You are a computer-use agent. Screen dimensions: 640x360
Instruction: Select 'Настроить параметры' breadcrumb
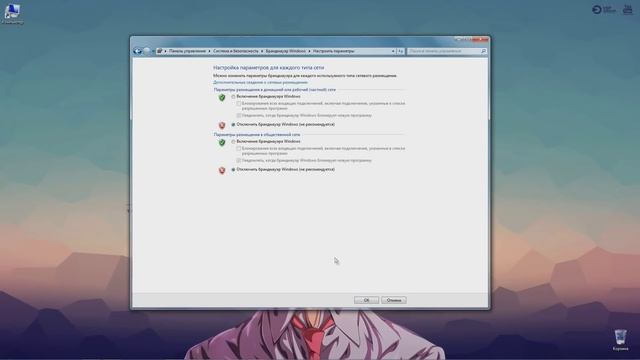[333, 51]
